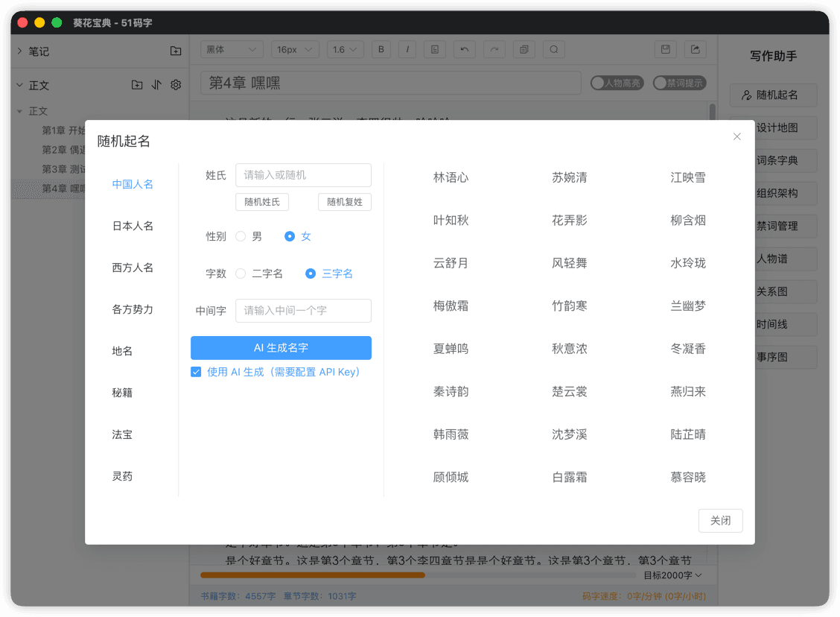This screenshot has height=617, width=840.
Task: Open search with the magnifier icon
Action: (554, 49)
